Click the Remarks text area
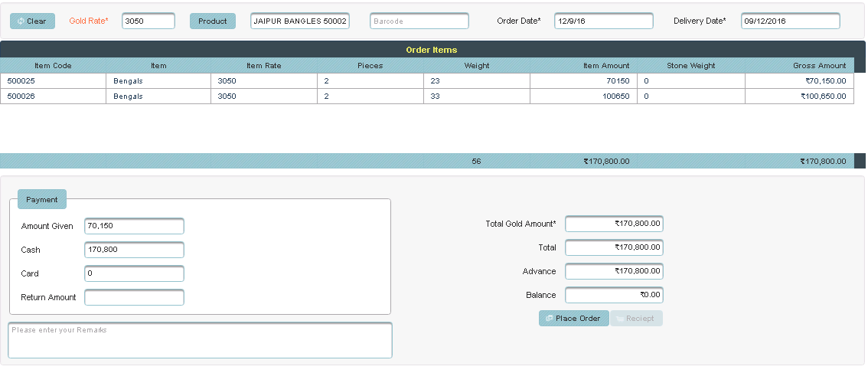The width and height of the screenshot is (868, 373). 200,341
